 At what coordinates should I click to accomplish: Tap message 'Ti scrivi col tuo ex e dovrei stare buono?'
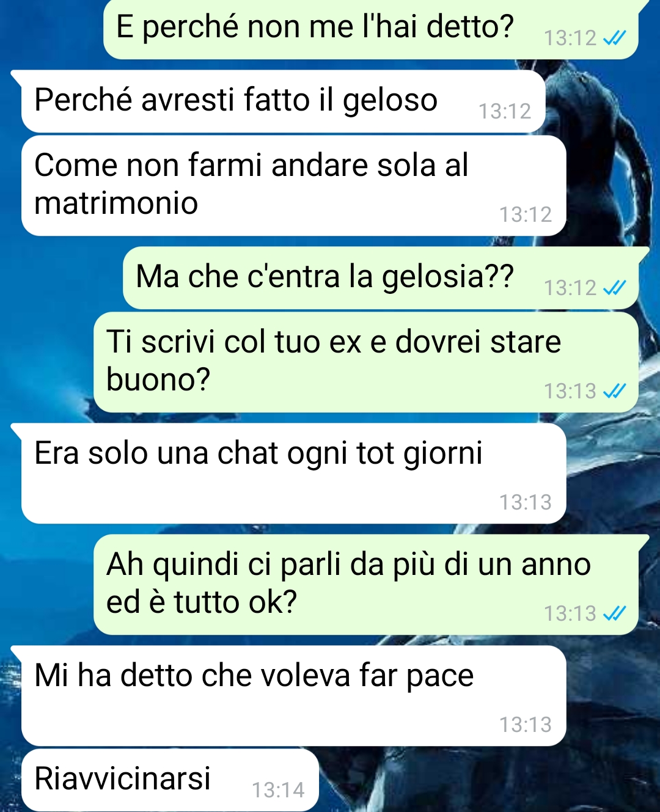(x=365, y=362)
